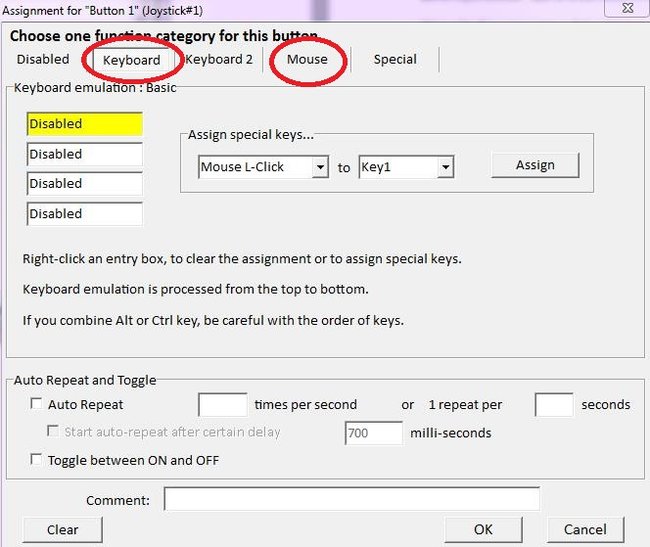
Task: Close the Assignment dialog window
Action: (627, 8)
